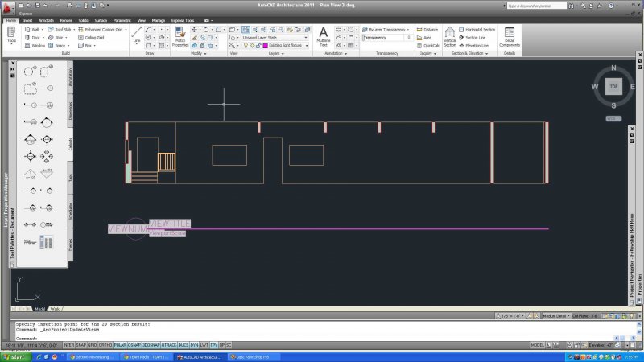
Task: Open the Express Tools ribbon tab
Action: [x=183, y=20]
